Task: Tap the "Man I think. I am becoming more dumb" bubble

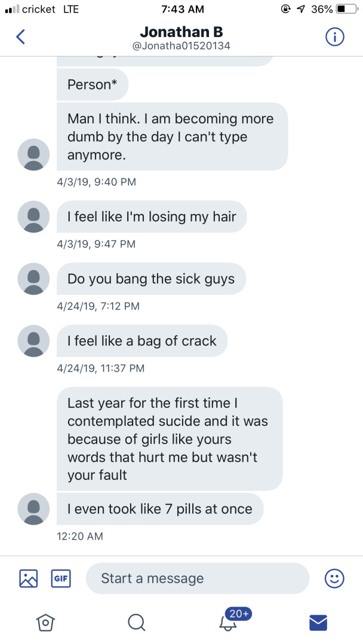Action: [x=172, y=137]
